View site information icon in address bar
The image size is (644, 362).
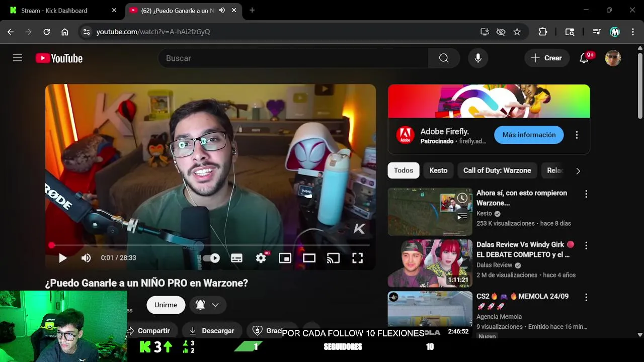(87, 32)
